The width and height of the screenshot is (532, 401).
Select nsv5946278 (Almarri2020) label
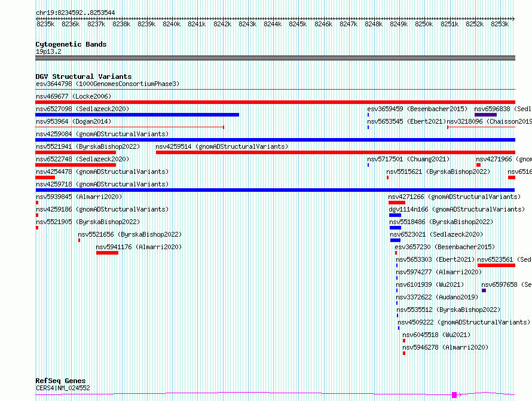tap(445, 347)
